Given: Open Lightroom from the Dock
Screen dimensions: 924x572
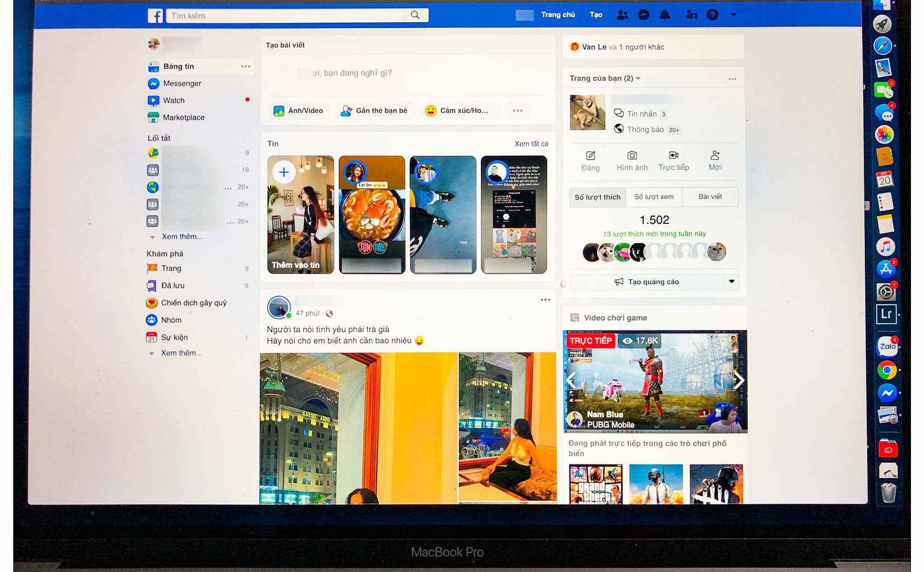Looking at the screenshot, I should coord(886,314).
